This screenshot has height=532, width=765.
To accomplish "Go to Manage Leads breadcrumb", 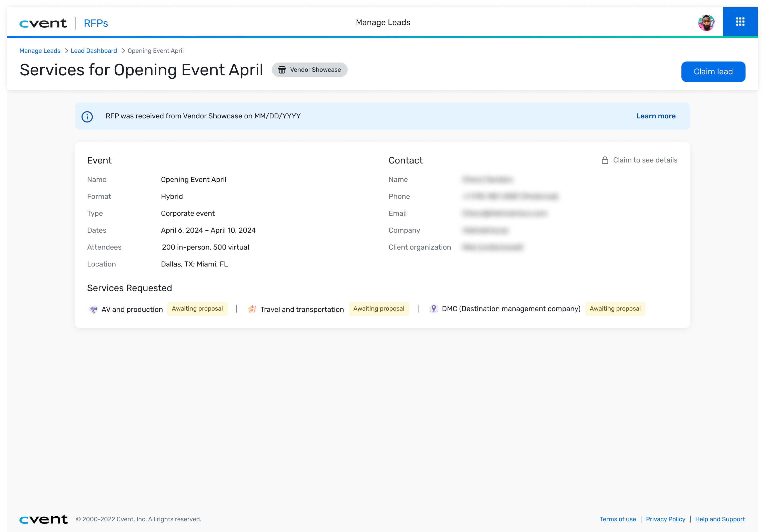I will pyautogui.click(x=40, y=51).
